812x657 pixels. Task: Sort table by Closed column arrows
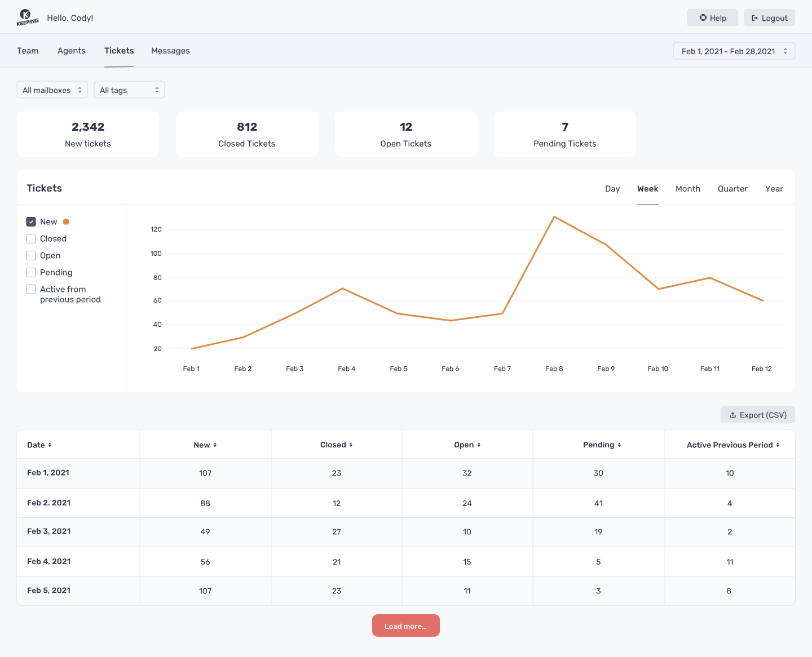351,445
